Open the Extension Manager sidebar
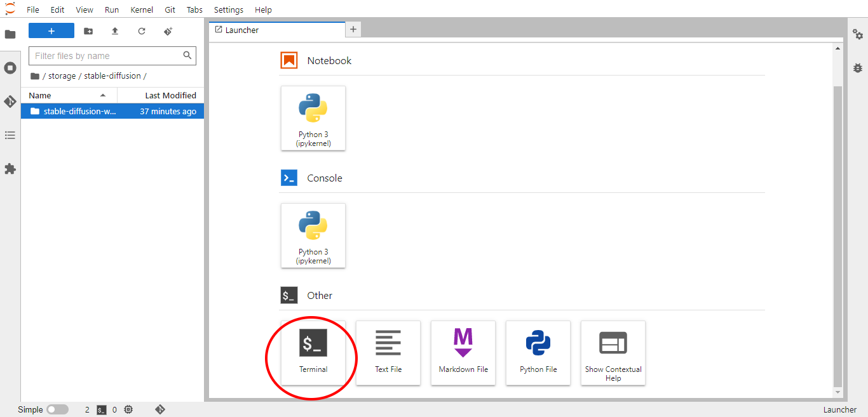This screenshot has width=868, height=417. pyautogui.click(x=10, y=169)
